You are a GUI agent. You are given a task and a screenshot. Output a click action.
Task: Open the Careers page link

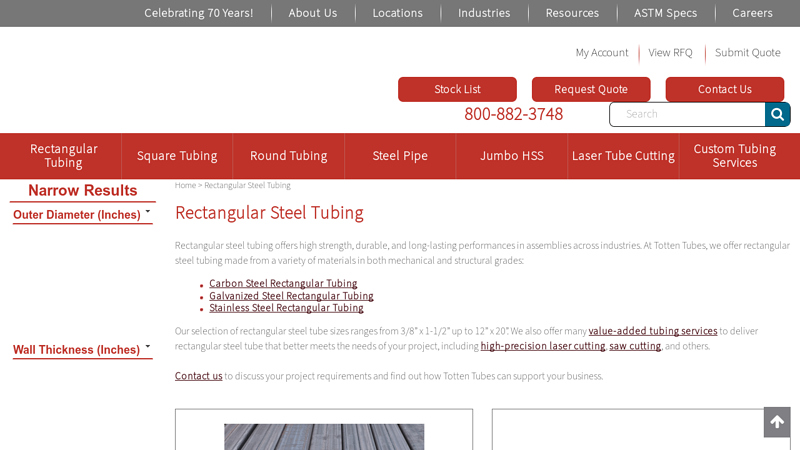[x=752, y=13]
